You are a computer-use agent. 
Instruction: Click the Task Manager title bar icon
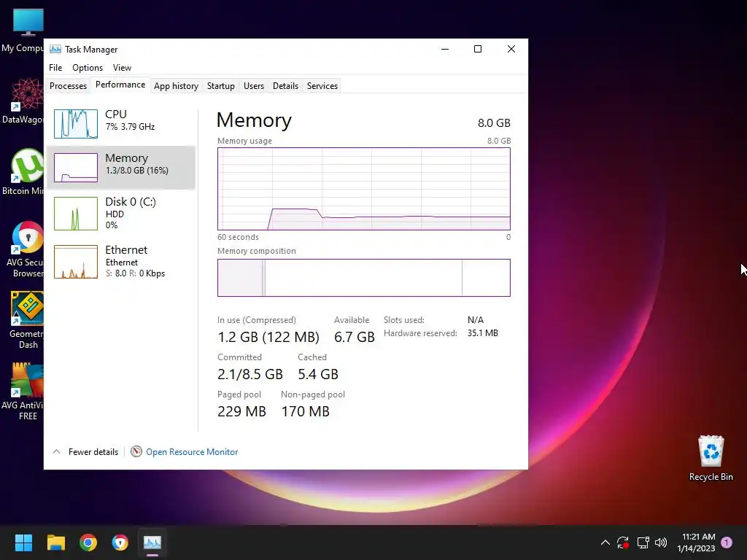point(55,49)
